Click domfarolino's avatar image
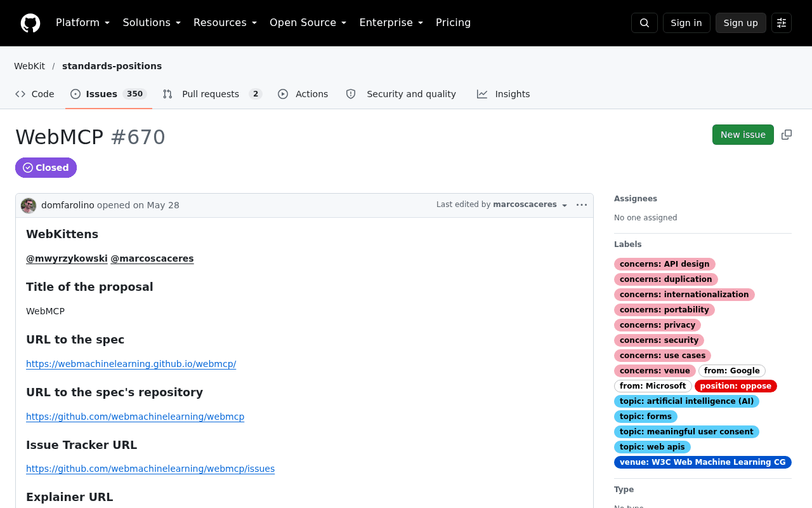The image size is (812, 508). [29, 206]
